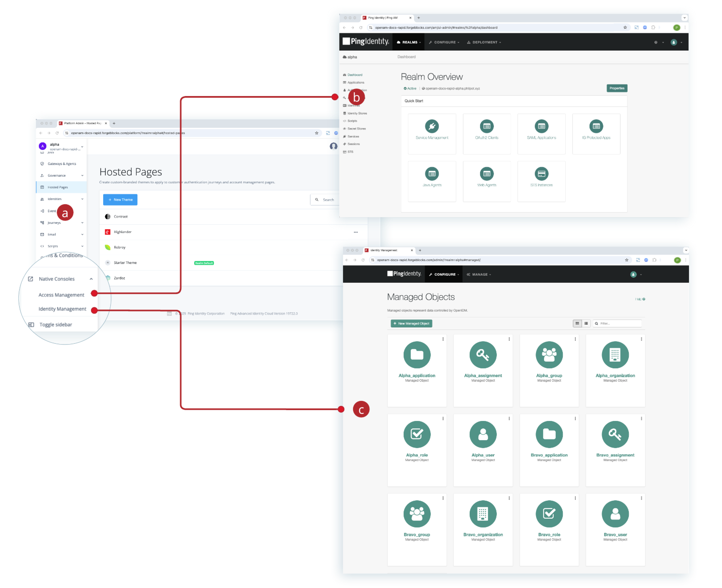The width and height of the screenshot is (722, 588).
Task: Switch Managed Objects to grid view
Action: (577, 323)
